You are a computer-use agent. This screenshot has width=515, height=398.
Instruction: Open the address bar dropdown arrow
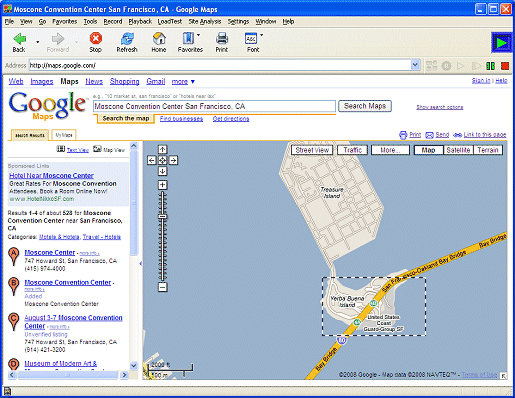click(x=415, y=65)
